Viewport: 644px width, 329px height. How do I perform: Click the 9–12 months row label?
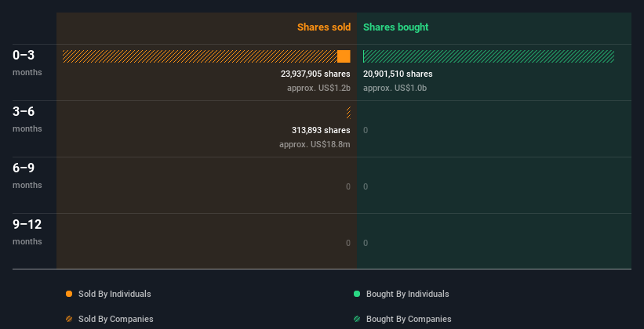pyautogui.click(x=27, y=230)
